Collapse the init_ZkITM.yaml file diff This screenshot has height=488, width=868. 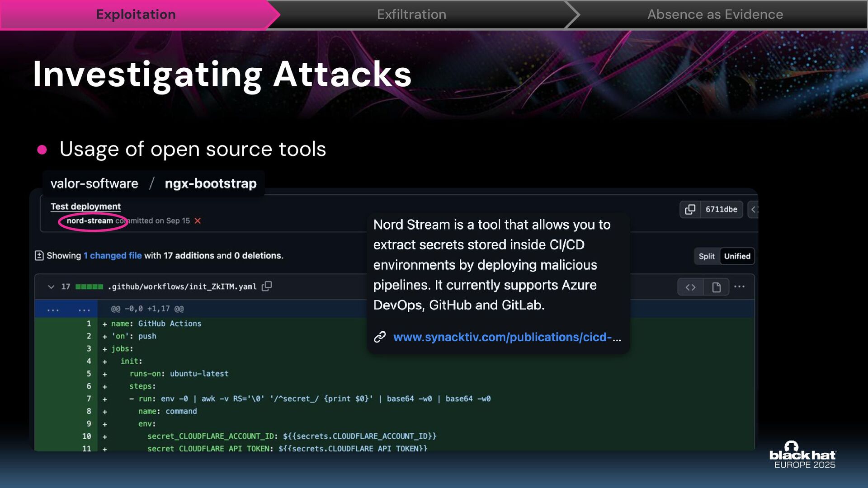51,287
